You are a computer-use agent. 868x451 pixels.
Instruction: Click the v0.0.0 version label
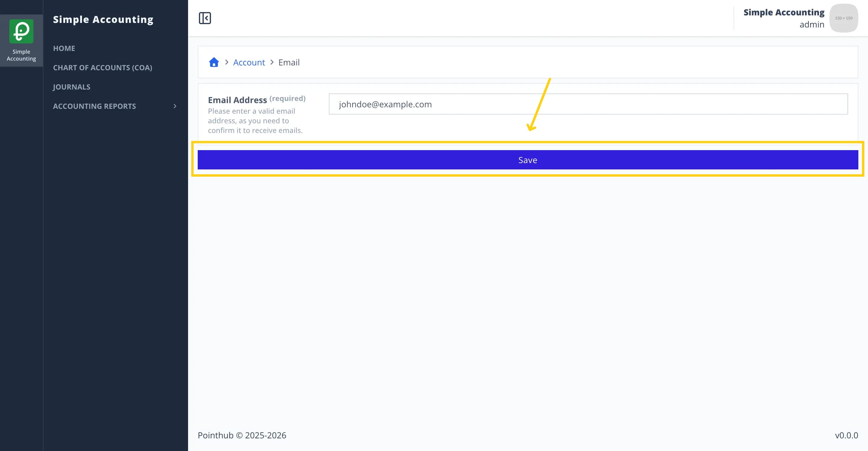pos(846,435)
